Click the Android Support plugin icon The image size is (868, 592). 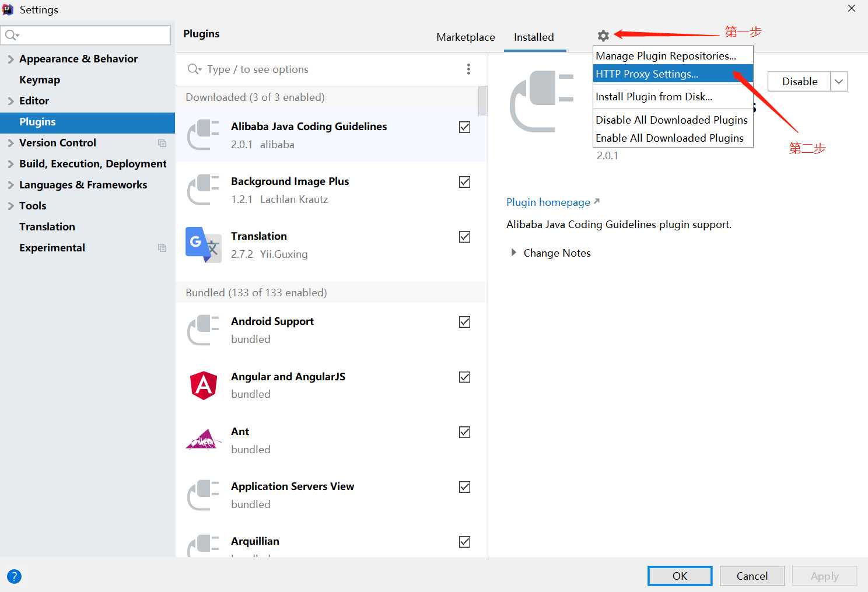tap(203, 330)
